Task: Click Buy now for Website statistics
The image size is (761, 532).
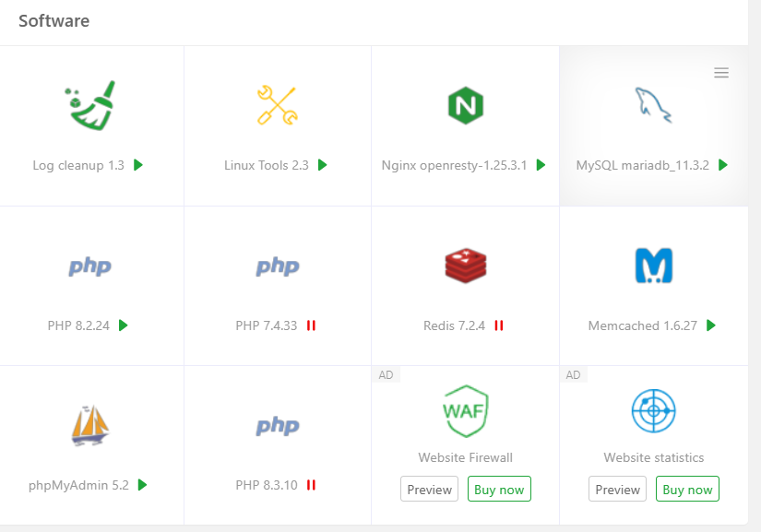Action: (687, 490)
